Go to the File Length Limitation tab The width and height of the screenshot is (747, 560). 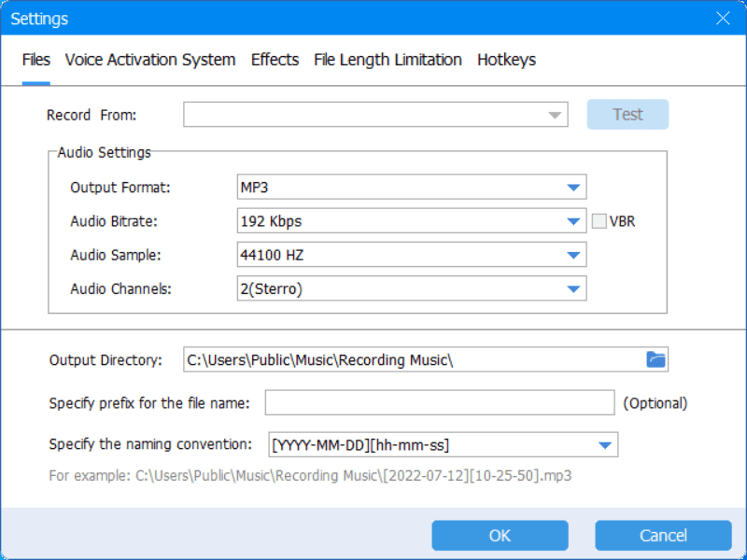[388, 60]
